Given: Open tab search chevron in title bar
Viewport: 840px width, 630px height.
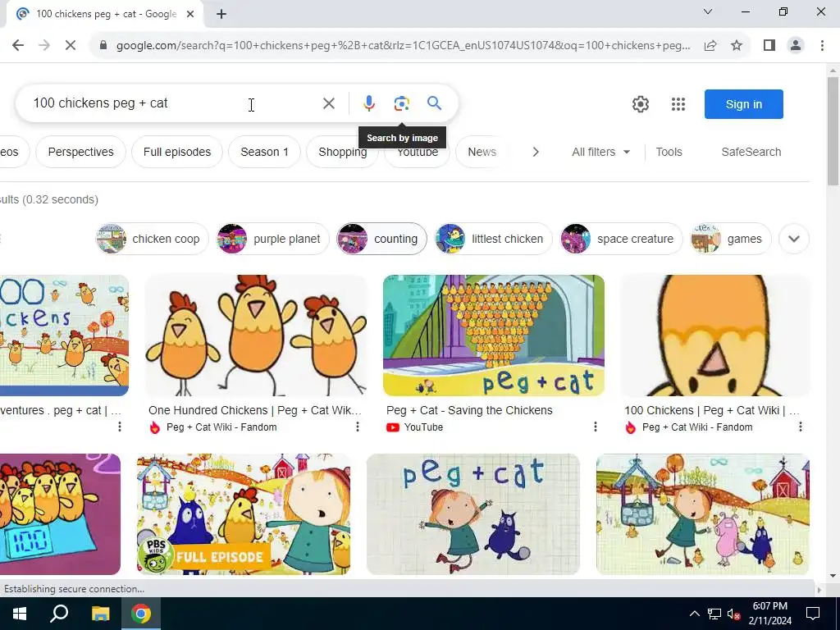Looking at the screenshot, I should click(x=708, y=11).
